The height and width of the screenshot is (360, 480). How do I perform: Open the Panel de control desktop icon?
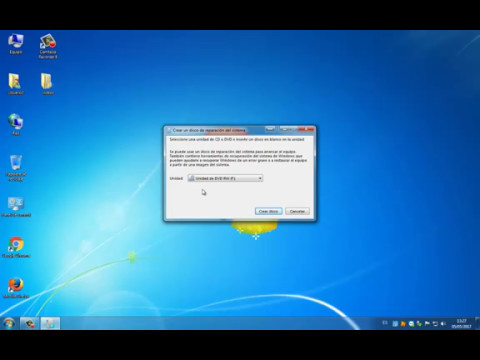[x=16, y=207]
